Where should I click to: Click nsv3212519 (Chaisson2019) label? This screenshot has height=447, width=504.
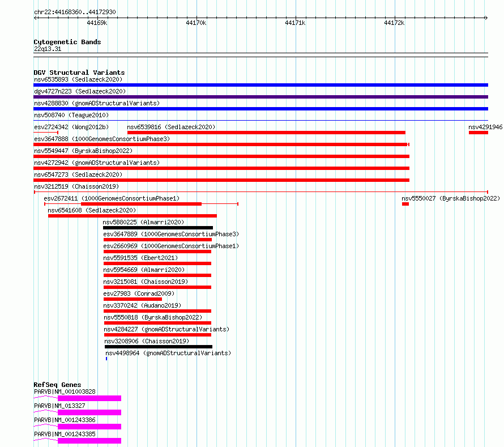point(76,186)
